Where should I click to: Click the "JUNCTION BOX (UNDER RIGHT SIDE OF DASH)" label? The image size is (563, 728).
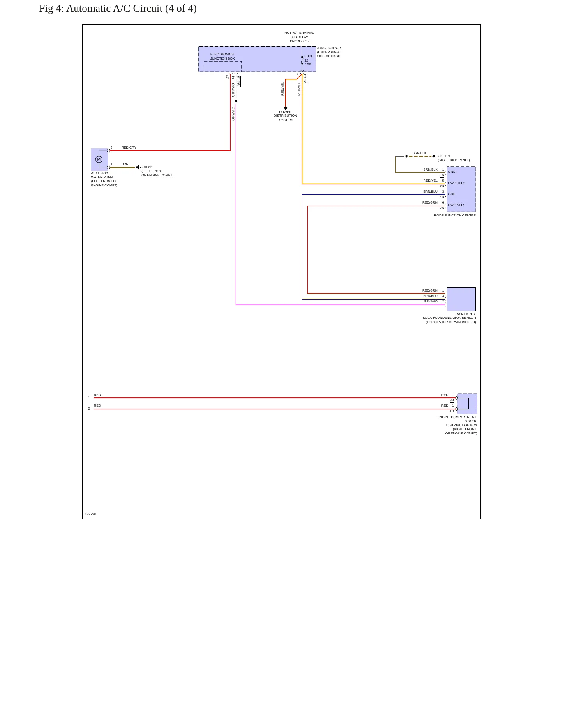[329, 52]
